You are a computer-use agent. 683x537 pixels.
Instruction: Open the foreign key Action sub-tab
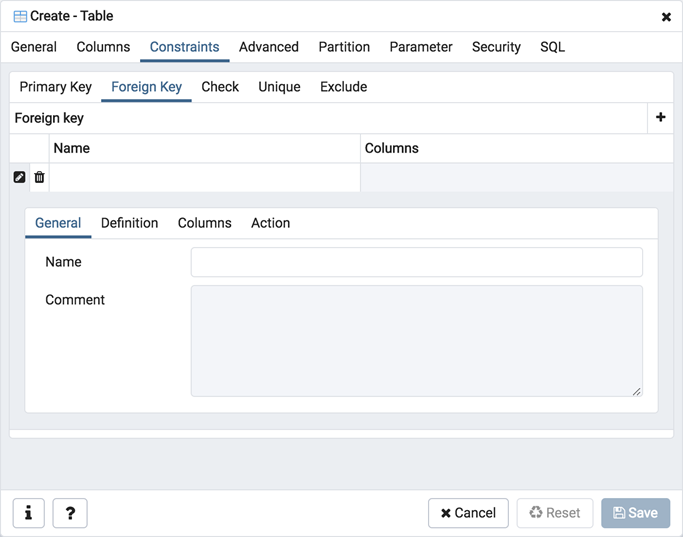click(x=270, y=223)
